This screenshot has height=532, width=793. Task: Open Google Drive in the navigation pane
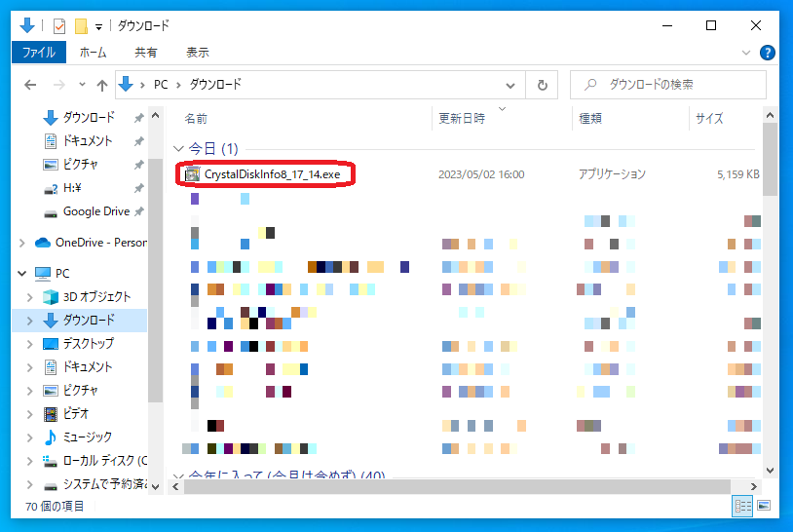point(96,211)
